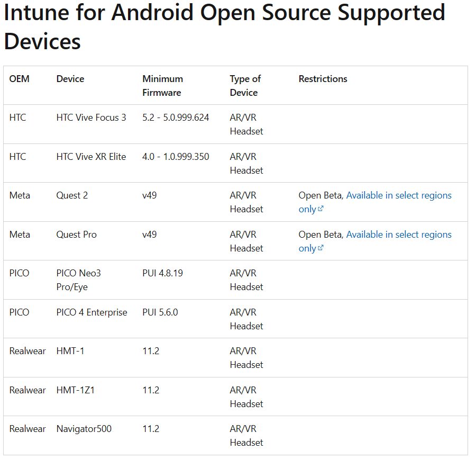Viewport: 476px width, 459px height.
Task: Click 'AR/VR Headset' in the Quest Pro row
Action: (246, 241)
